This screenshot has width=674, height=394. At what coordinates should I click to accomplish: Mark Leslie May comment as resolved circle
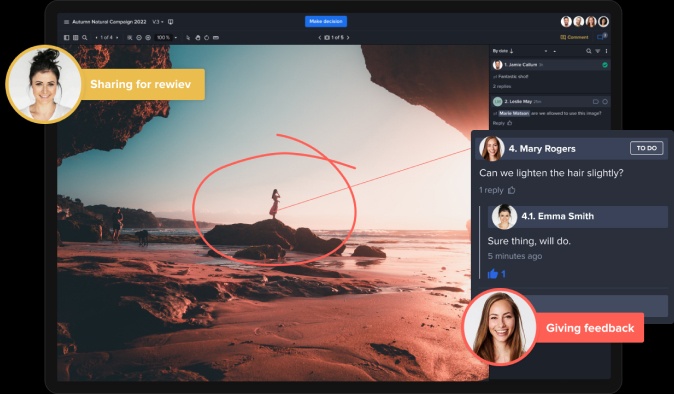(x=605, y=102)
